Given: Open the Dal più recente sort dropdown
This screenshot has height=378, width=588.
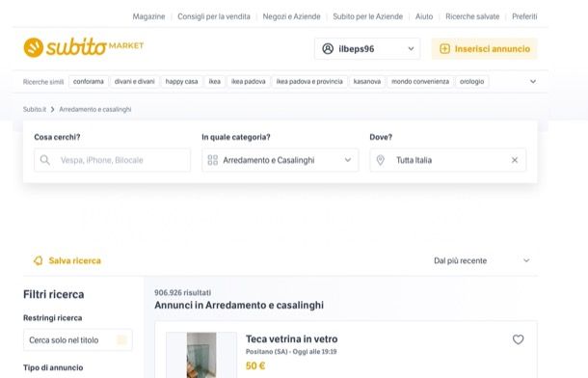Looking at the screenshot, I should tap(482, 260).
